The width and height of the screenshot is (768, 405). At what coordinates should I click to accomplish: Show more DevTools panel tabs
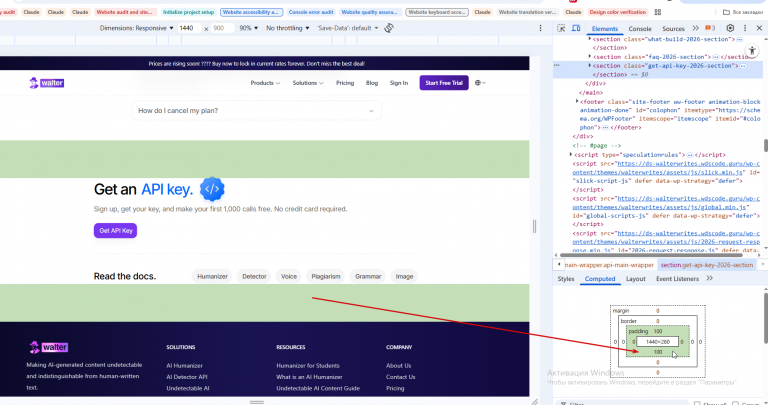[696, 28]
